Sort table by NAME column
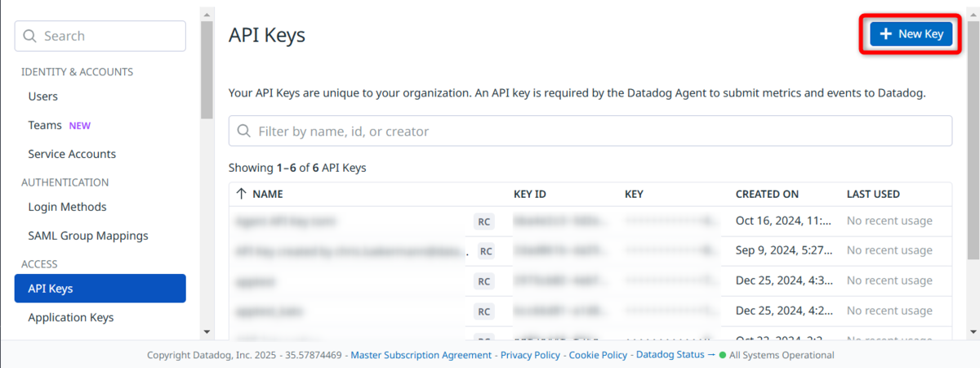 [267, 195]
